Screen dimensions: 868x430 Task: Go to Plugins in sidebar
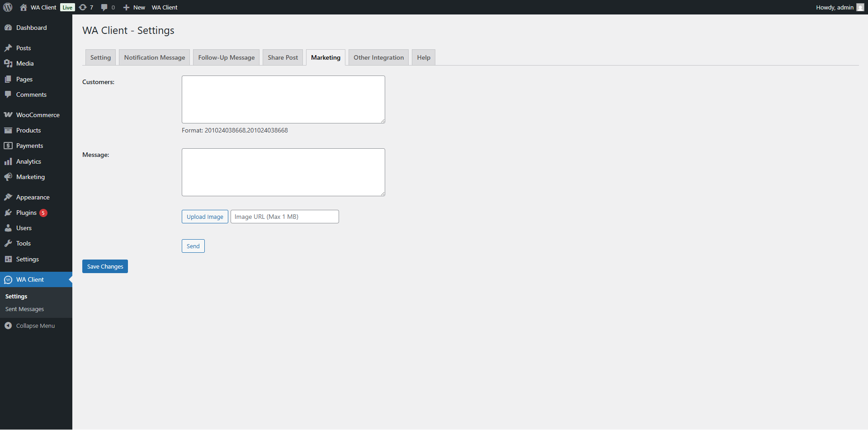pyautogui.click(x=26, y=213)
